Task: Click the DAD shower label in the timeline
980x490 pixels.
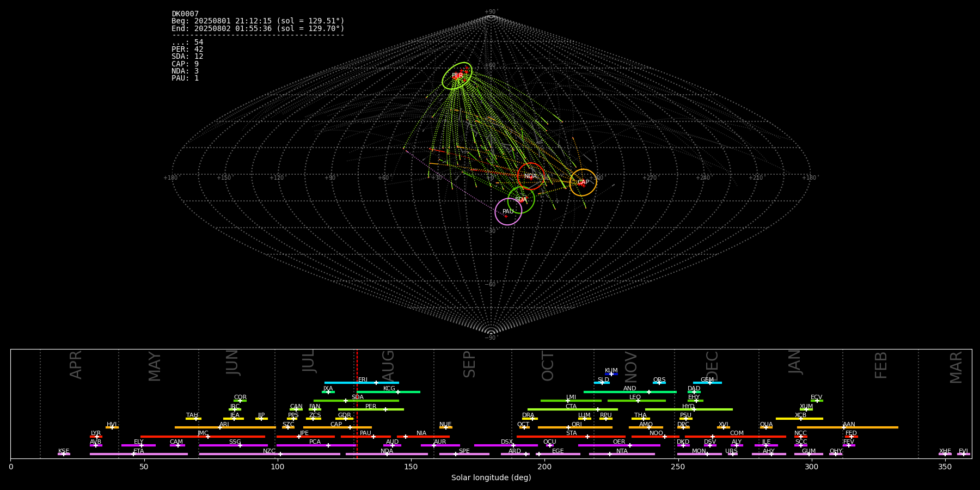Action: 694,389
